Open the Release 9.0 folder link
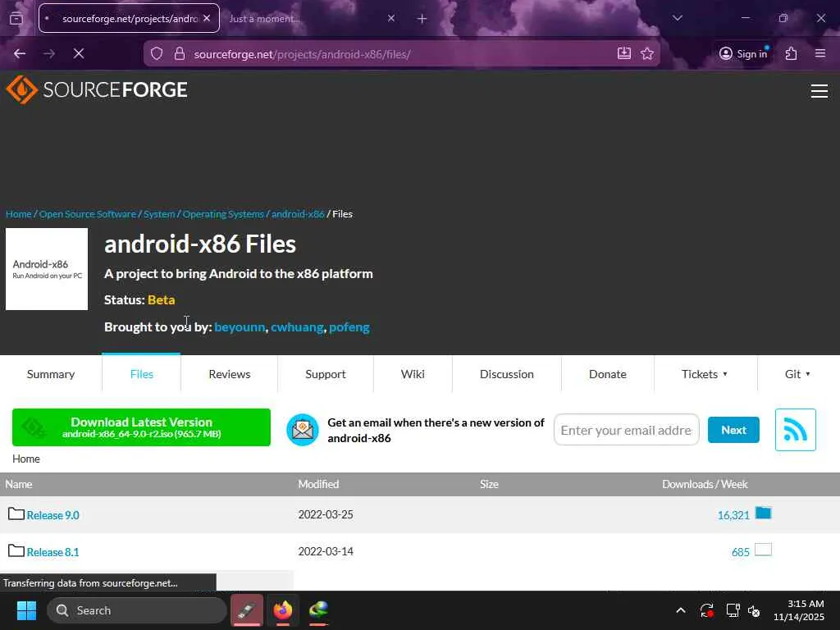The height and width of the screenshot is (630, 840). (53, 515)
